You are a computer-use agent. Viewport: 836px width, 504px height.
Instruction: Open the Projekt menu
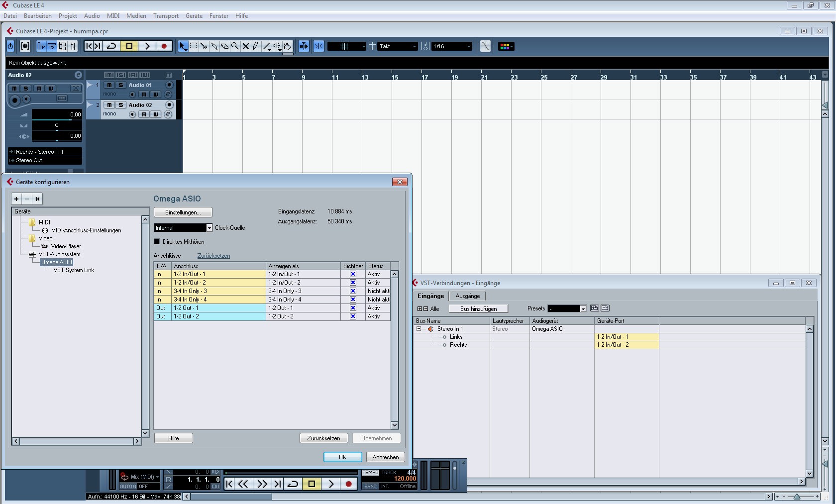68,16
